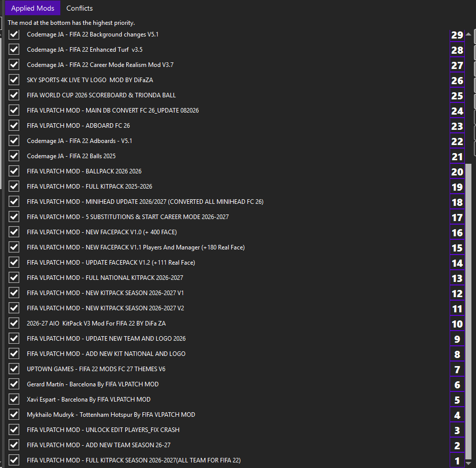Screen dimensions: 476x468
Task: Uncheck ADBOARD FC 26 mod
Action: click(14, 125)
